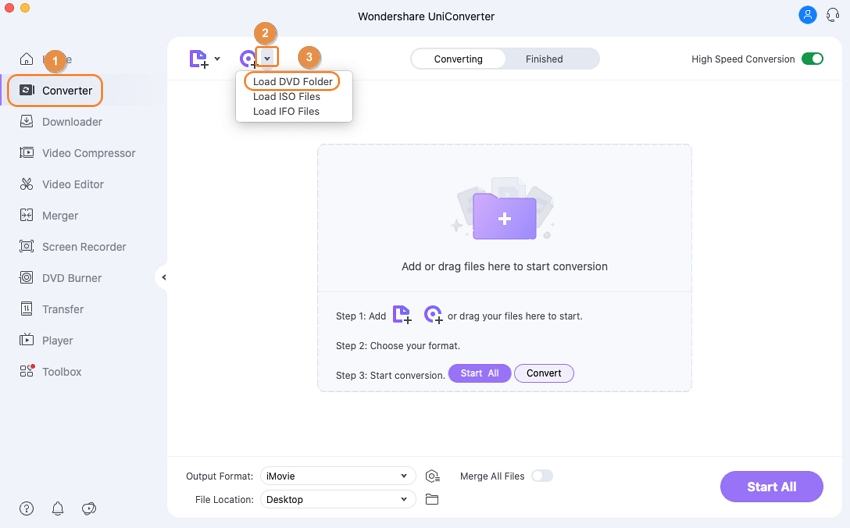This screenshot has width=850, height=528.
Task: Click the support headset icon
Action: (833, 15)
